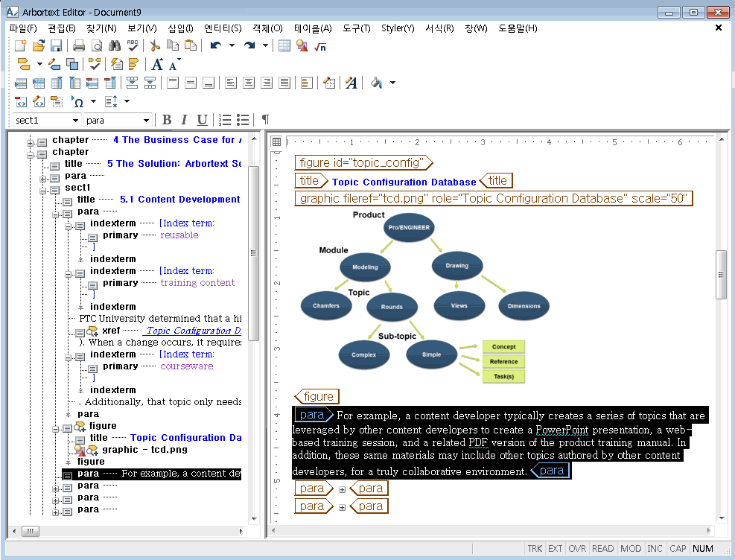Click the Undo arrow icon
This screenshot has height=560, width=735.
pos(216,45)
